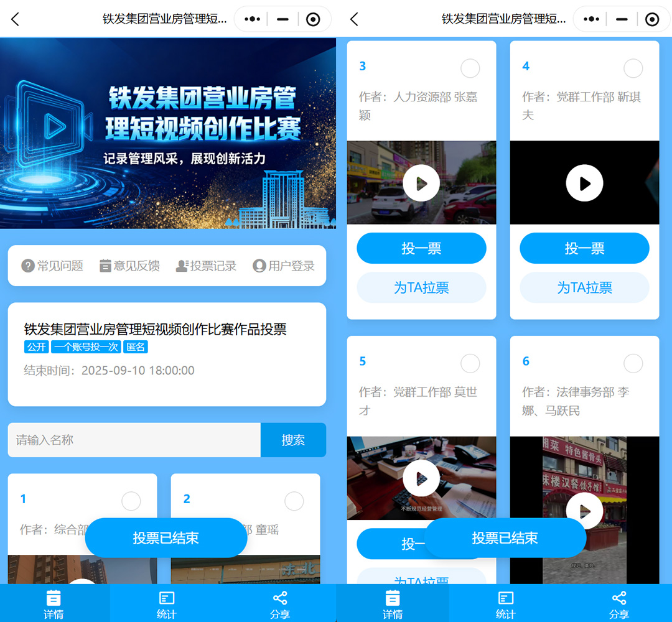Viewport: 672px width, 622px height.
Task: Choose entry 6 by ticking its circle
Action: [633, 363]
